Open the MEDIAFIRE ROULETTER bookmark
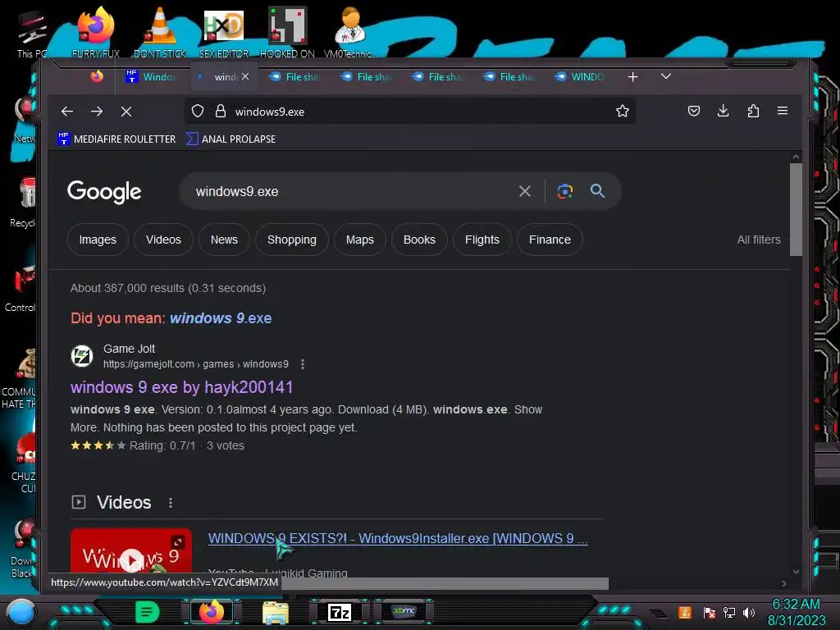The width and height of the screenshot is (840, 630). [x=116, y=139]
